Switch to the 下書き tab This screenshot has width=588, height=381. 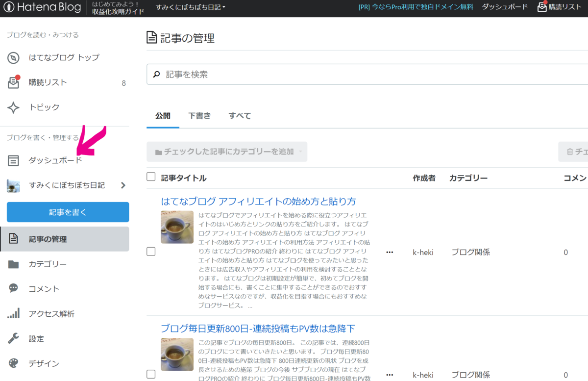click(x=199, y=116)
